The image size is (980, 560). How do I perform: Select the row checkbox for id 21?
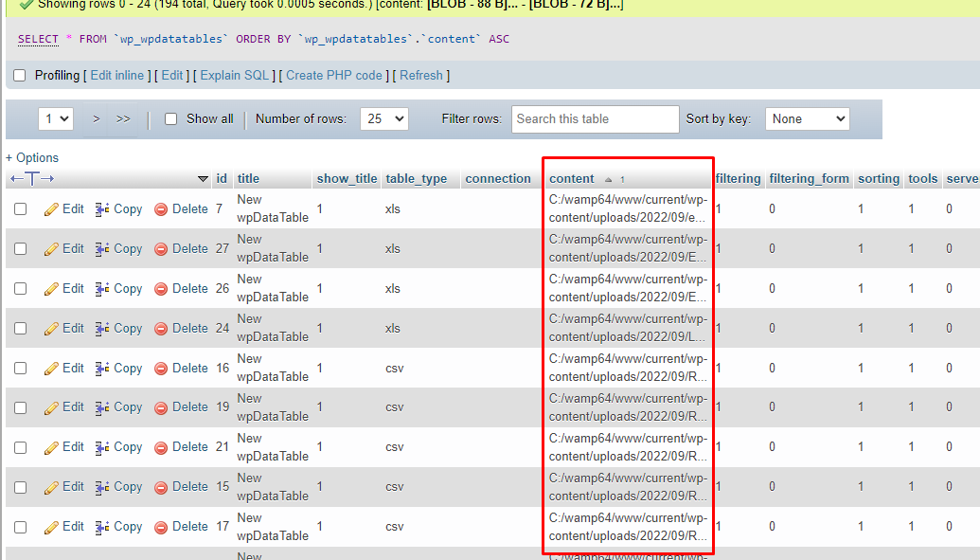21,447
